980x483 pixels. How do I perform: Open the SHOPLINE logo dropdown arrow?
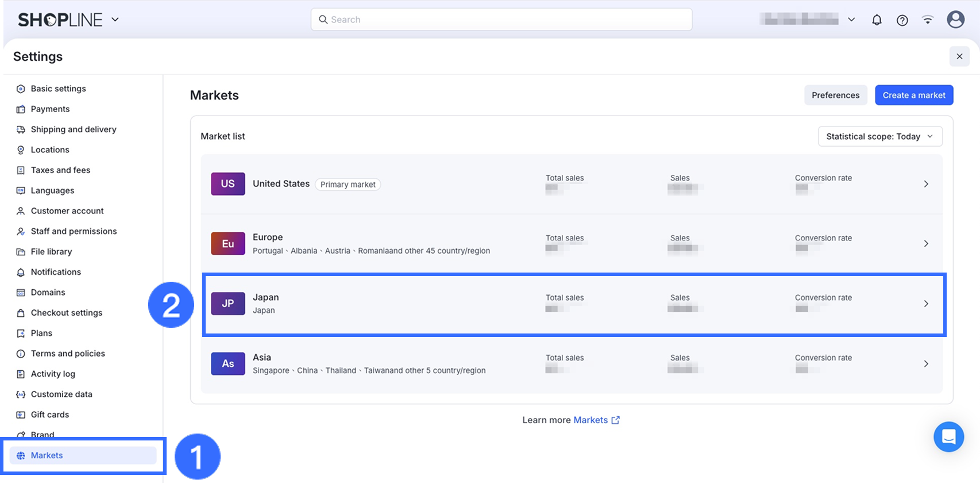click(x=115, y=20)
